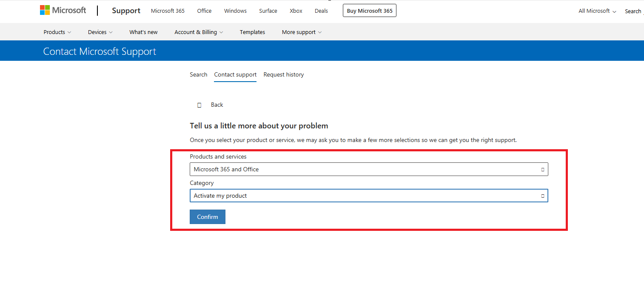Open the Microsoft 365 header link

(168, 11)
